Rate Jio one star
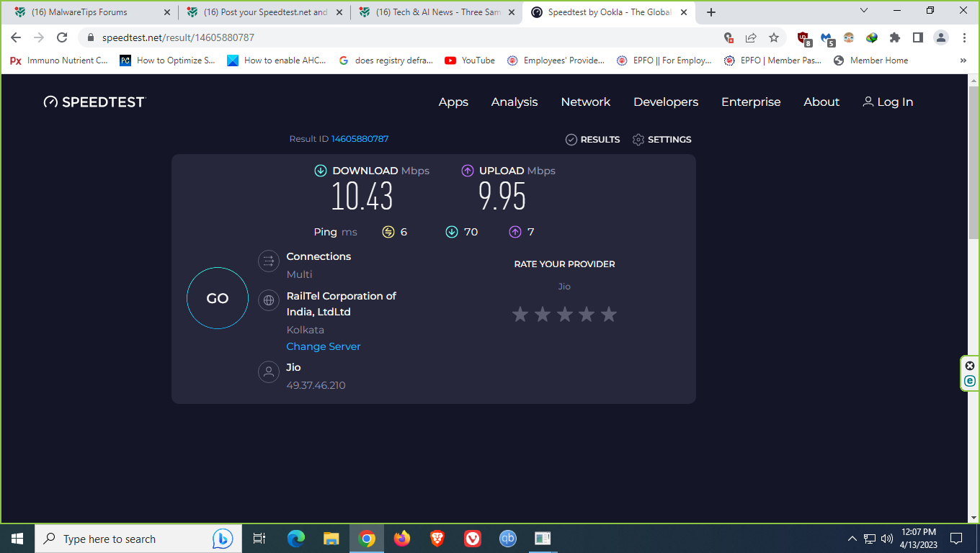Image resolution: width=980 pixels, height=553 pixels. (x=520, y=314)
